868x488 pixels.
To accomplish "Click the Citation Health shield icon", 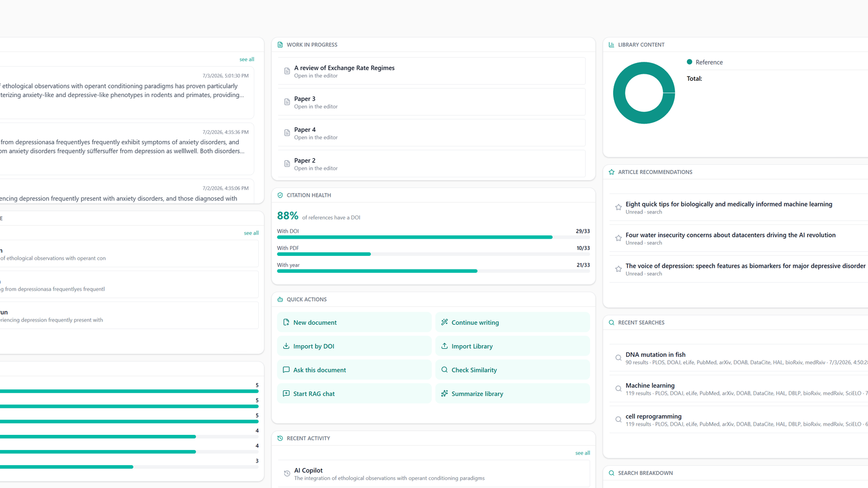I will 280,195.
